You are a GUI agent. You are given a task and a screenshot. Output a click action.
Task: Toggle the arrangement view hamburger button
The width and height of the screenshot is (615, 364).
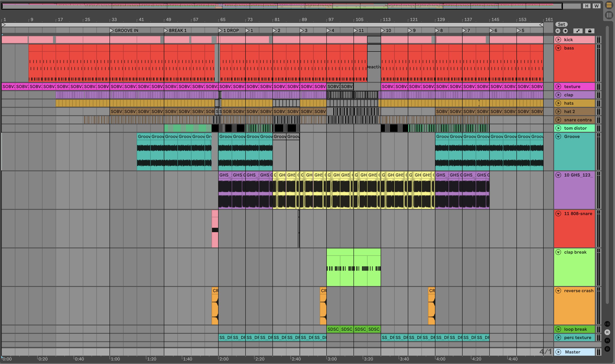[609, 5]
